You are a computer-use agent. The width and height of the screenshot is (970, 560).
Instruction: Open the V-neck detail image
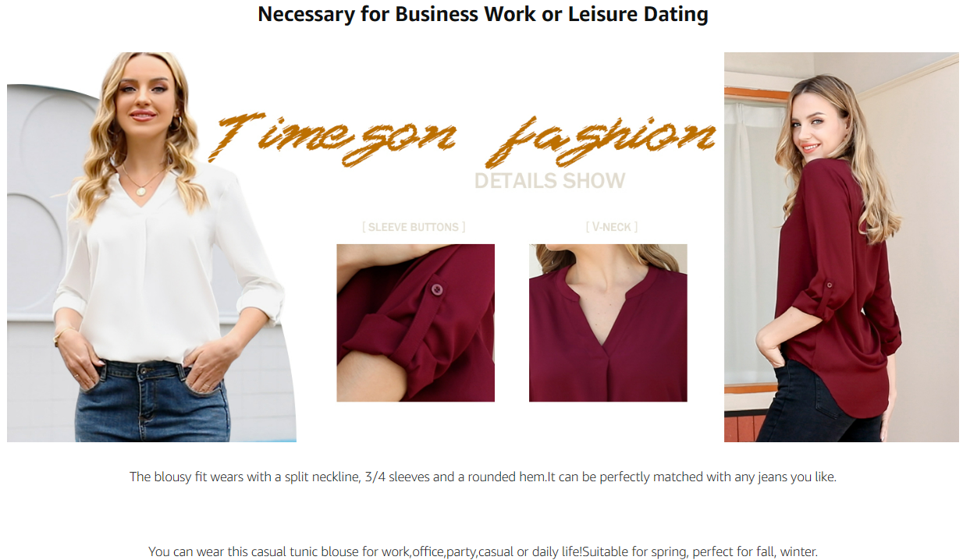coord(608,323)
